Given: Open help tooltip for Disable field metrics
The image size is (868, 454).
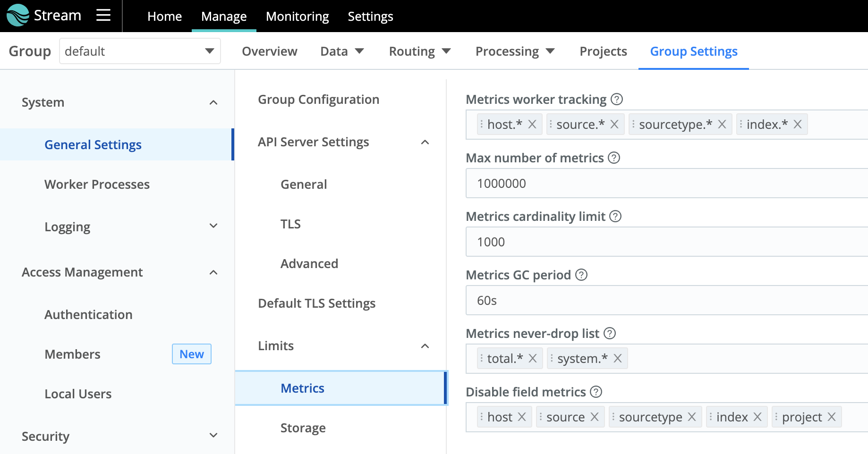Looking at the screenshot, I should point(596,392).
